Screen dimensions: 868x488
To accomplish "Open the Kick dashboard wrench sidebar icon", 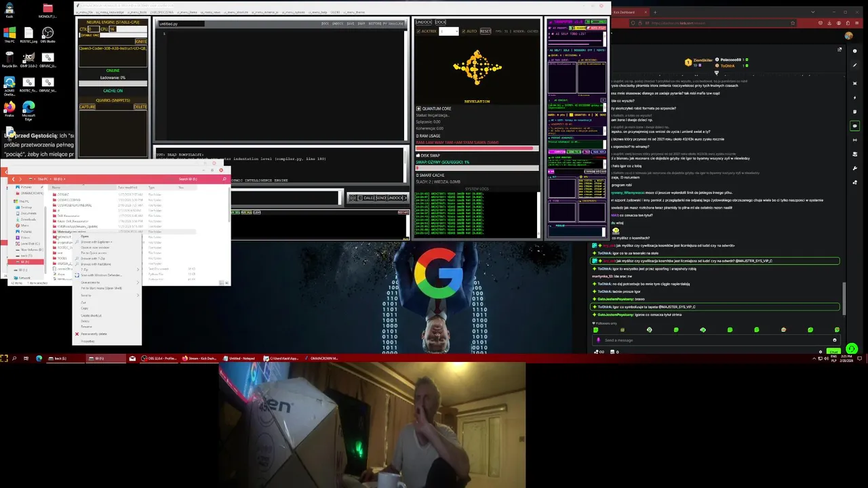I will 855,168.
